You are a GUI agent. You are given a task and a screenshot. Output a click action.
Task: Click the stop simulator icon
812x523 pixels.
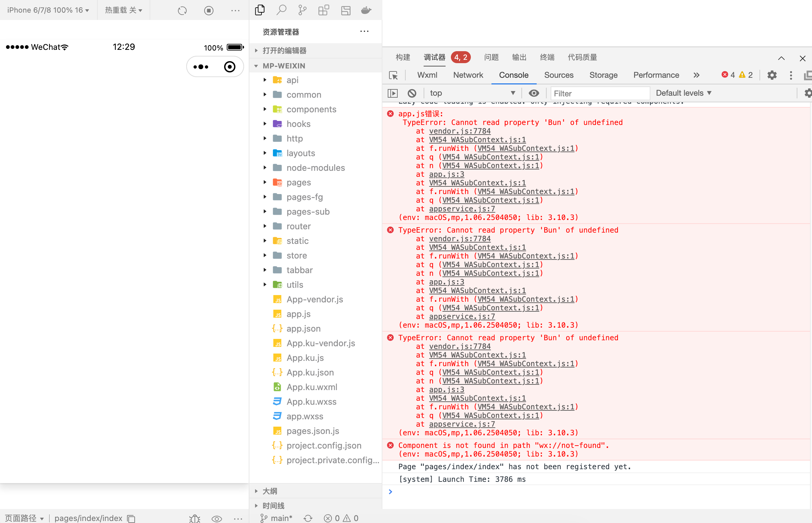tap(208, 11)
